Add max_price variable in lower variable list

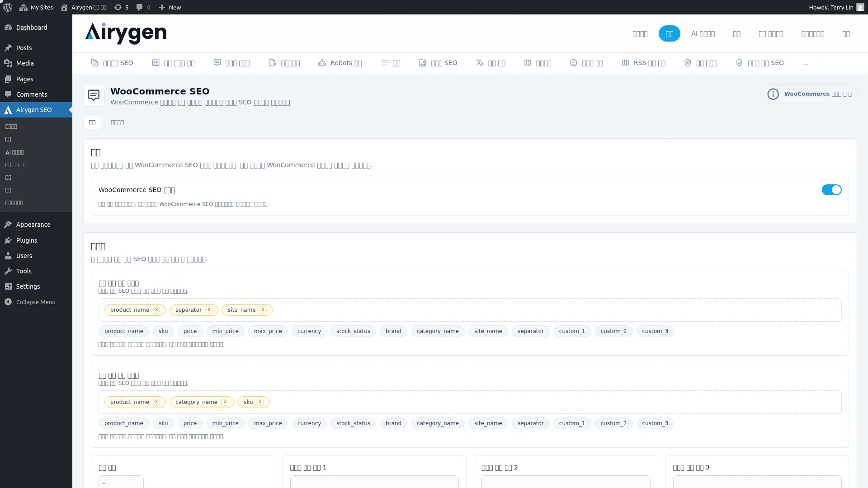click(x=268, y=423)
